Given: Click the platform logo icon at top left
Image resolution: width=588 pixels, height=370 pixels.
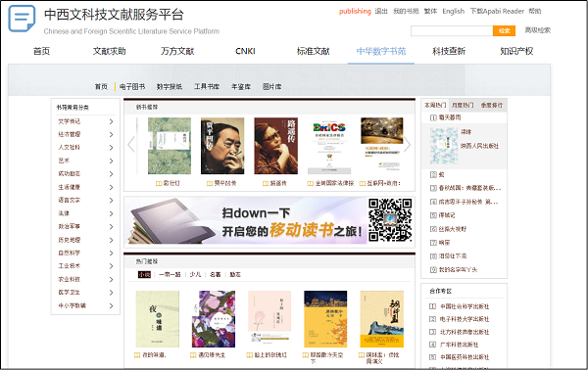Looking at the screenshot, I should 22,19.
